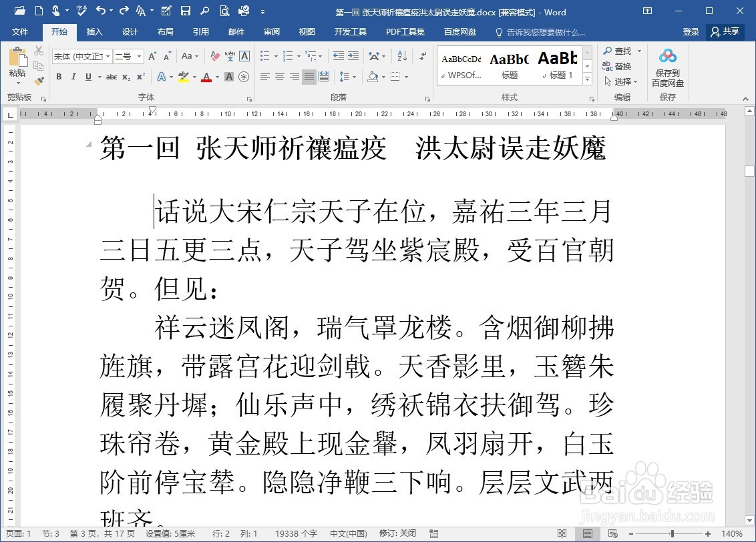Open the 选择 (Select) dropdown
756x542 pixels.
[x=621, y=81]
